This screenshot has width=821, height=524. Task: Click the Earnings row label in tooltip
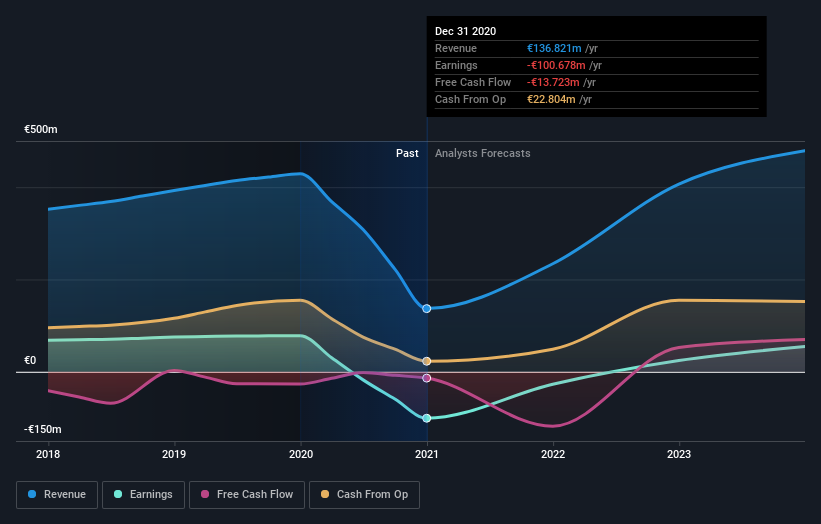pyautogui.click(x=456, y=65)
